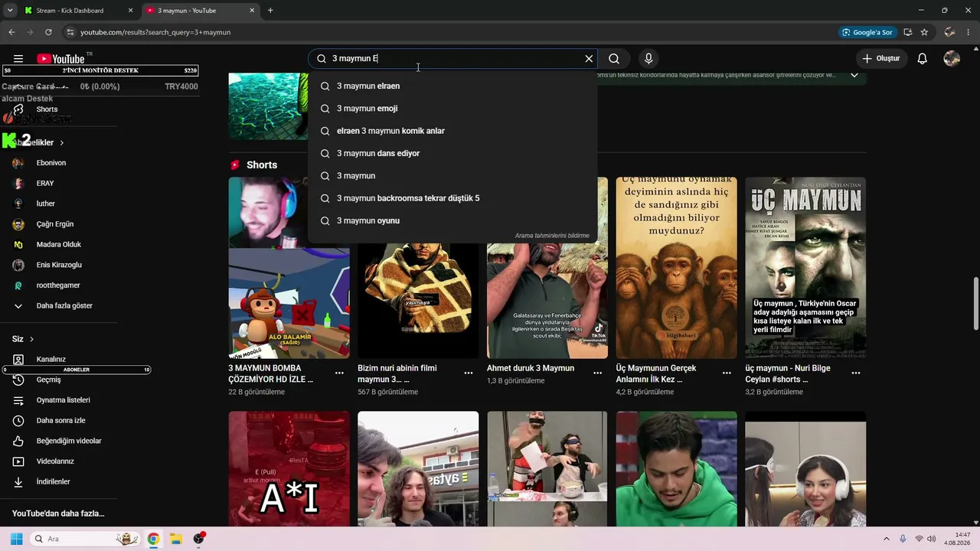This screenshot has height=551, width=980.
Task: Select suggestion '3 maymun oyunu'
Action: pos(452,220)
